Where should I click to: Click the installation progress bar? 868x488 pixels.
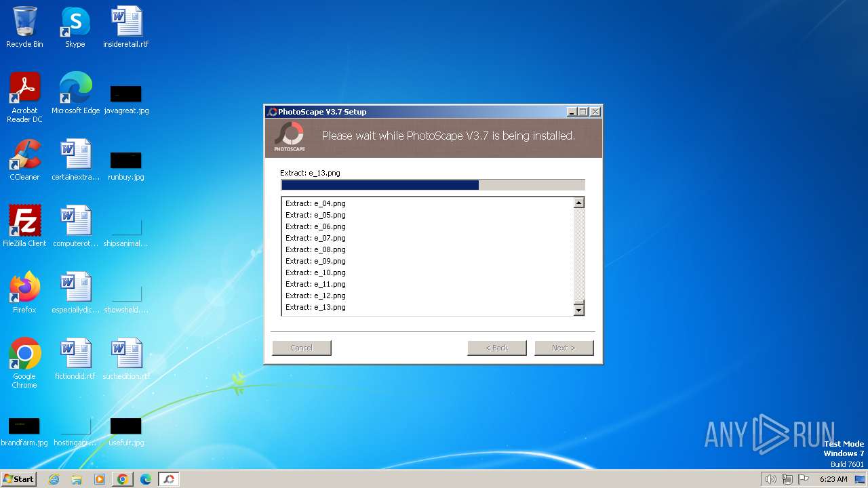433,185
